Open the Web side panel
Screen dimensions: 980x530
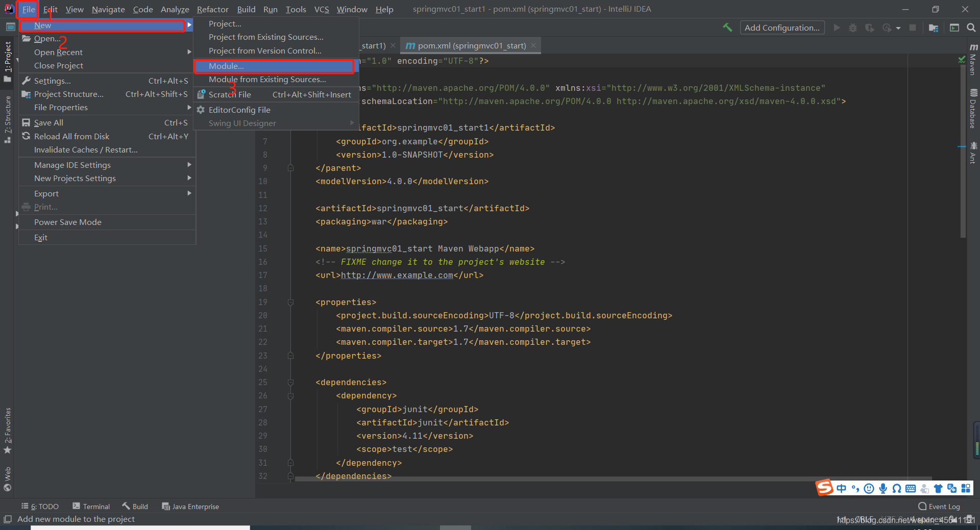tap(8, 479)
